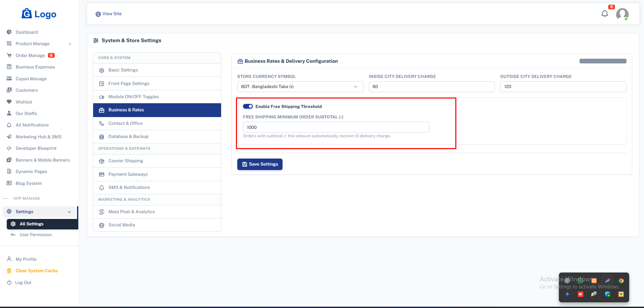644x308 pixels.
Task: Click the Log Out power icon
Action: [x=9, y=283]
